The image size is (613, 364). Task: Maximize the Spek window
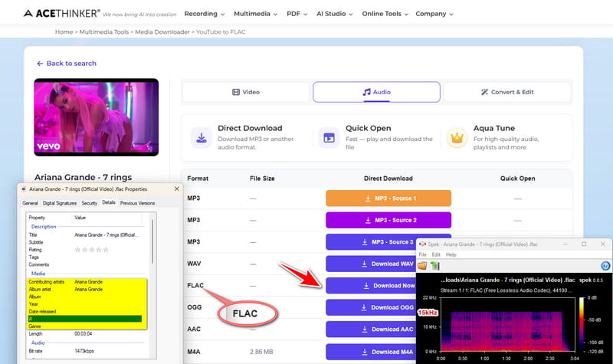[584, 244]
